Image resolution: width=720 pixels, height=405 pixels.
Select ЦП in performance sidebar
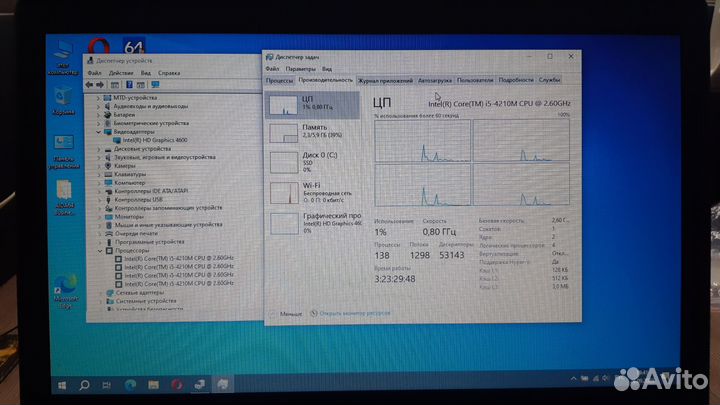[313, 104]
